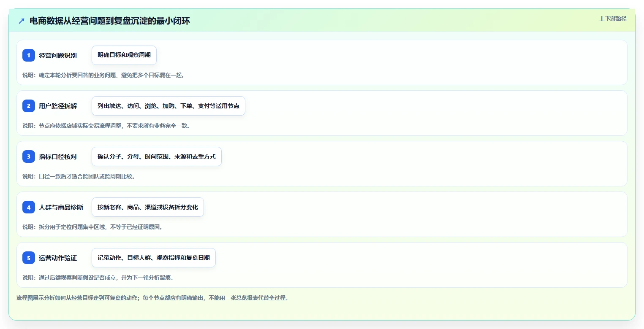The image size is (644, 329).
Task: Click the note 通过后续观察判断假设是否成立
Action: pyautogui.click(x=98, y=278)
